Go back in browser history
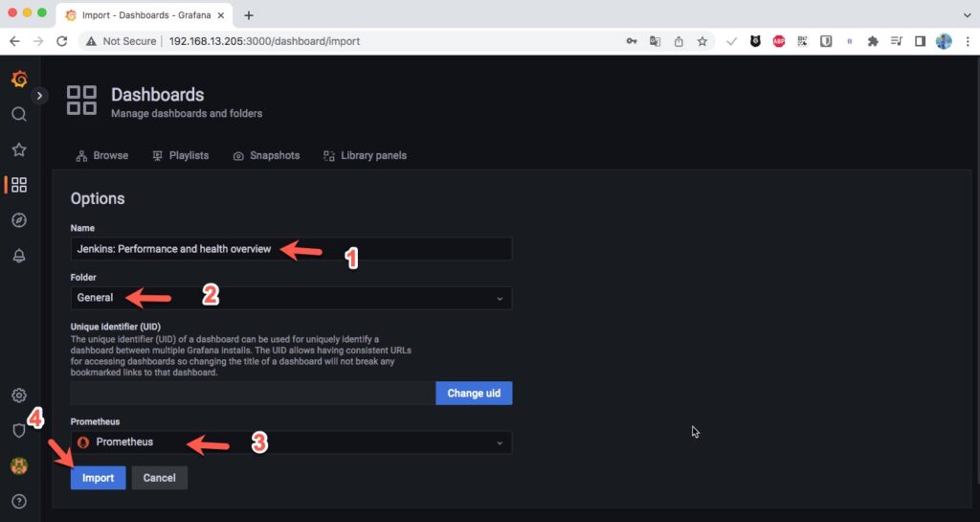980x522 pixels. [x=14, y=41]
